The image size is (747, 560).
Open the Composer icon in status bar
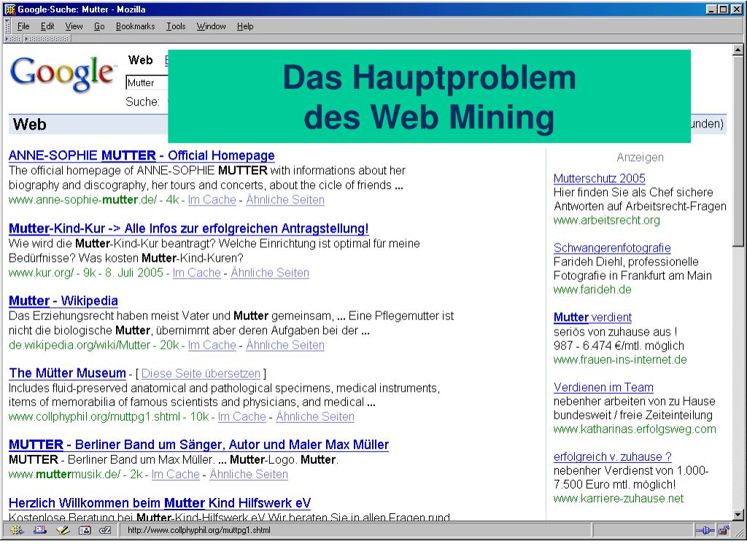(63, 530)
